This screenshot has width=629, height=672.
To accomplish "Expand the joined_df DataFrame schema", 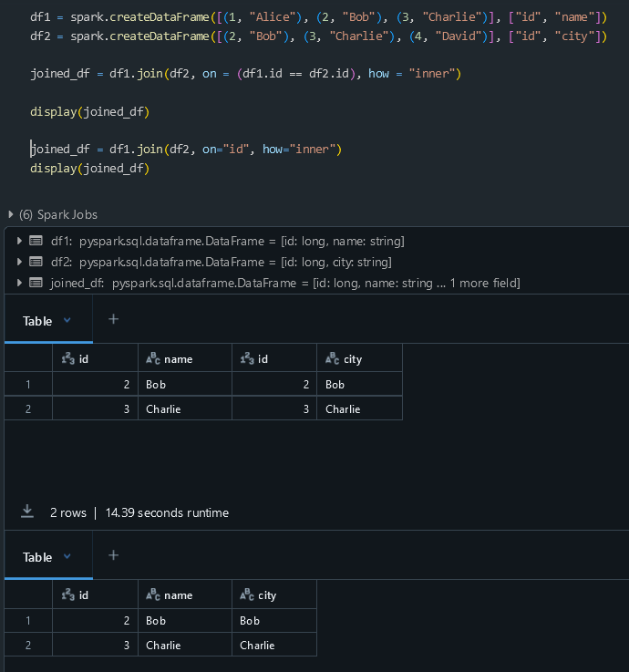I will [20, 283].
